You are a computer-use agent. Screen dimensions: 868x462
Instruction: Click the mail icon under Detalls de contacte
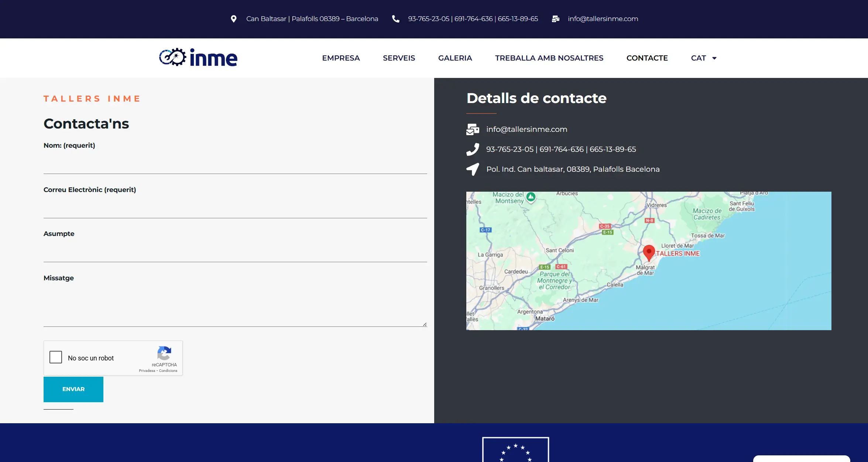[473, 129]
